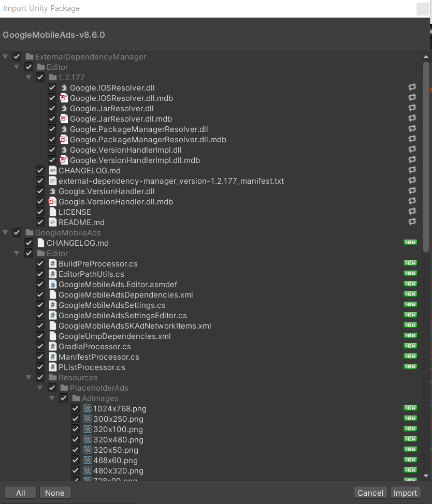
Task: Click the Google.JarResolver.dll assembly icon
Action: point(64,108)
